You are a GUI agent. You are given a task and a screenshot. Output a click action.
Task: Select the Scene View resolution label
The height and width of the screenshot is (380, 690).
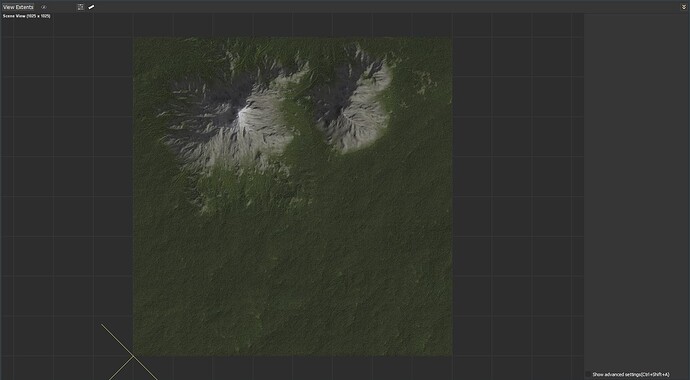click(x=26, y=16)
